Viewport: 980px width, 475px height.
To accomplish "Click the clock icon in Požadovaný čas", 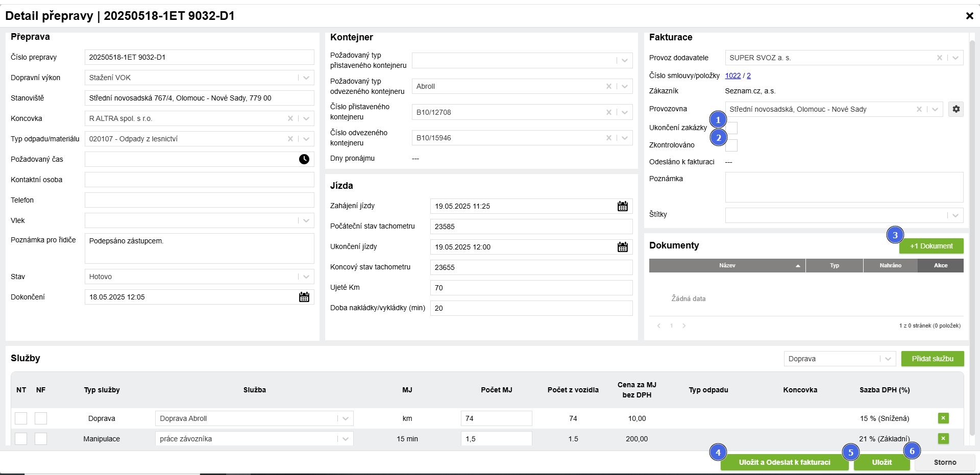I will pyautogui.click(x=304, y=159).
